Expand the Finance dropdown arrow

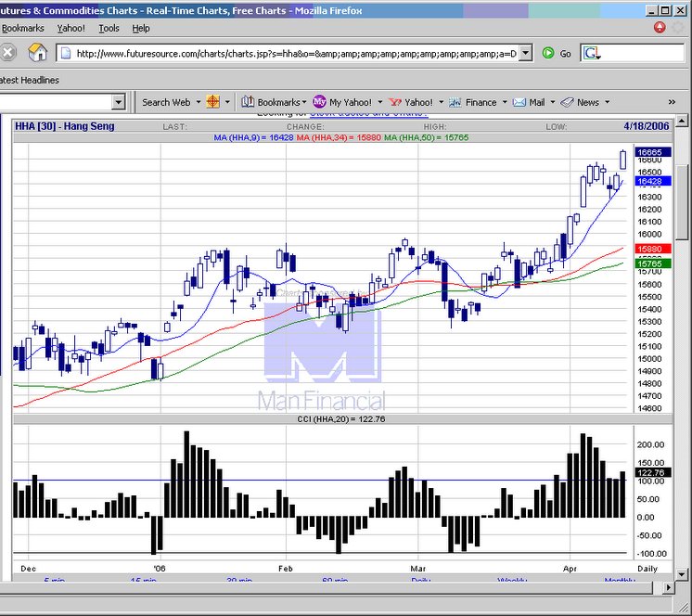coord(505,102)
